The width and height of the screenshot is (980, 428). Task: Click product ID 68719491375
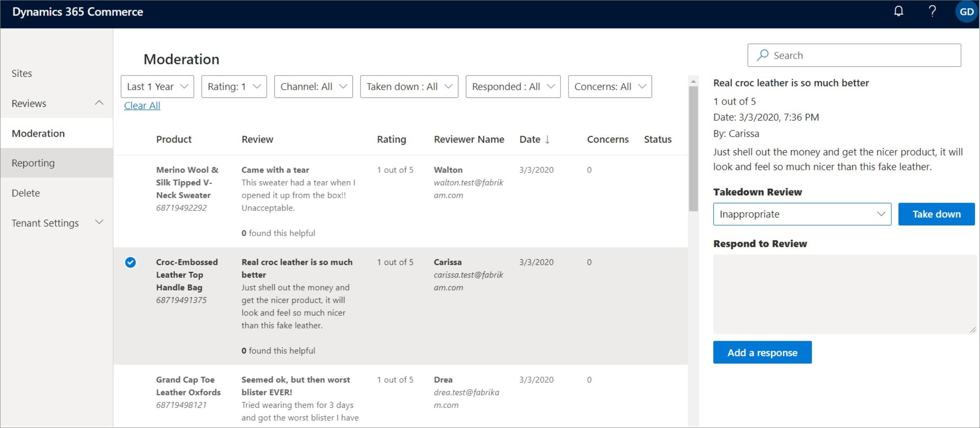pos(181,300)
